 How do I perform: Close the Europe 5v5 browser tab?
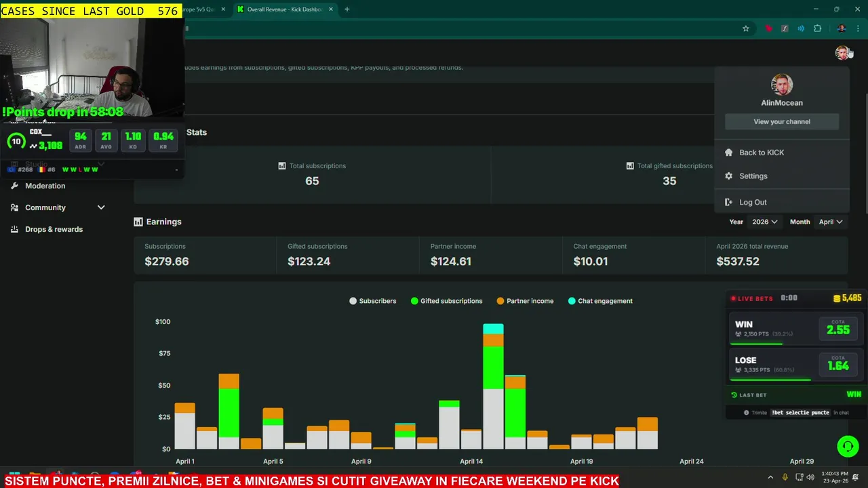pos(223,9)
